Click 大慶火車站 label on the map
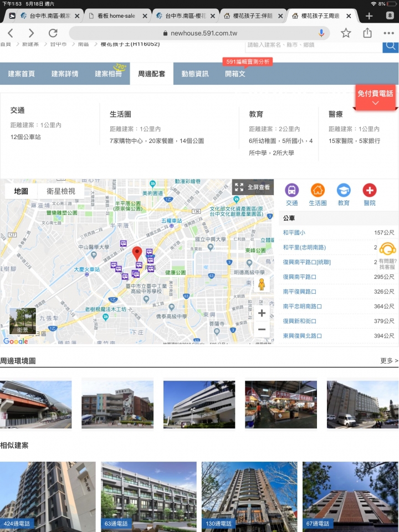 click(x=87, y=269)
